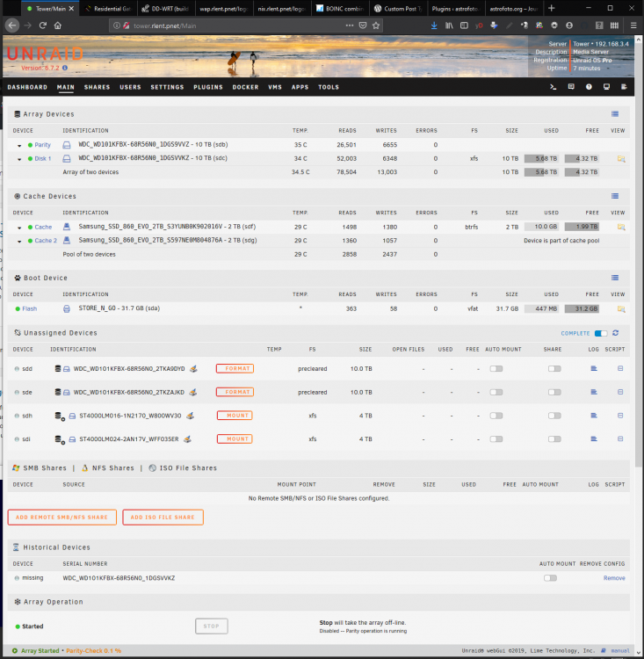Open the Firefox hamburger menu
This screenshot has height=659, width=644.
(x=633, y=25)
